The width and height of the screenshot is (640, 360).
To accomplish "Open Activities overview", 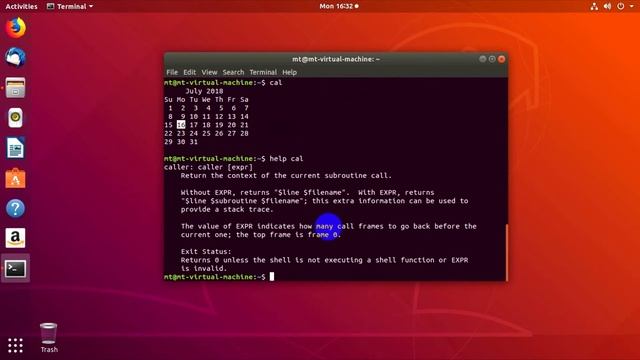I will tap(21, 6).
